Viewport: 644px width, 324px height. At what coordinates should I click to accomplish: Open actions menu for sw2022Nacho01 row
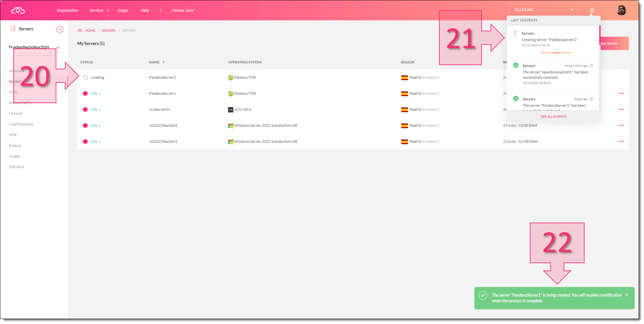pyautogui.click(x=621, y=141)
